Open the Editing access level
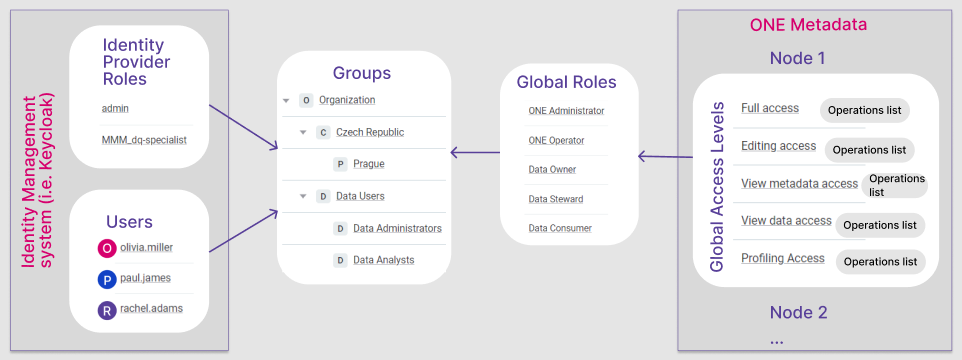Screen dimensions: 962x360 point(779,146)
